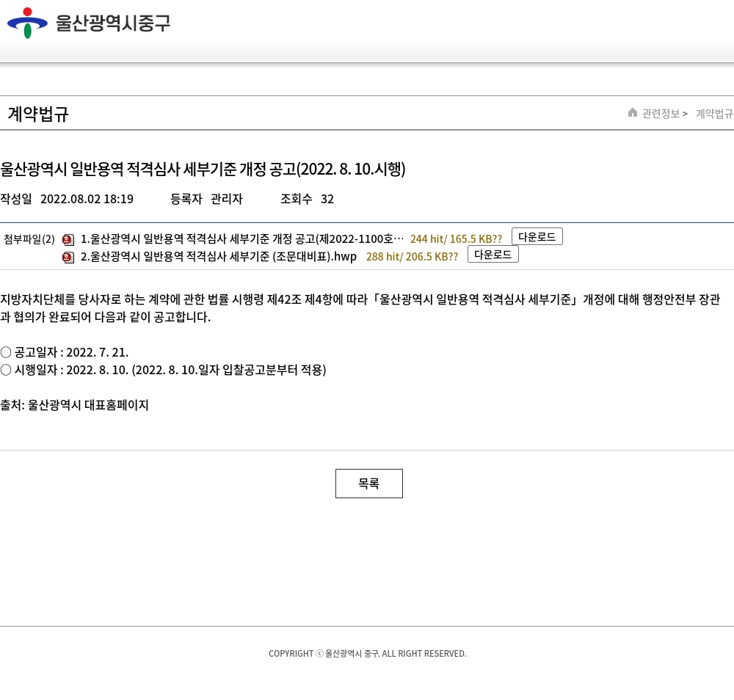
Task: Click the 첨부파일(2) label
Action: (29, 238)
